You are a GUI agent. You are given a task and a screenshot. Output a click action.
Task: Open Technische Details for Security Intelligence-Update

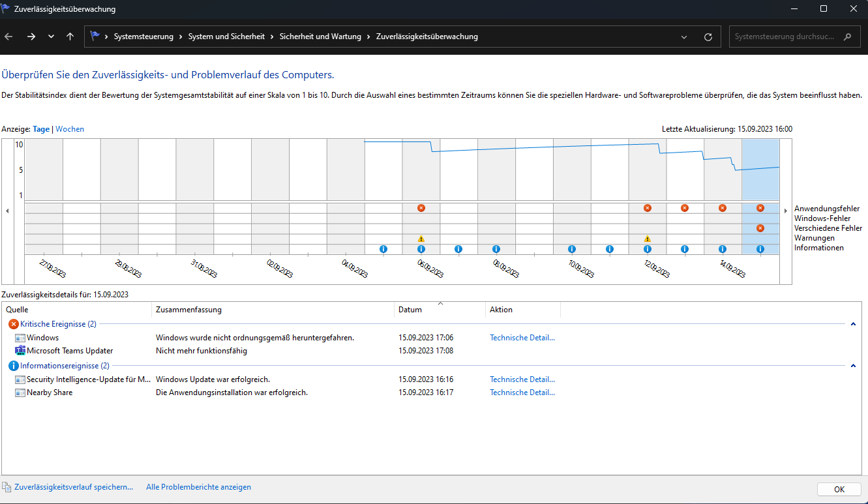coord(522,379)
